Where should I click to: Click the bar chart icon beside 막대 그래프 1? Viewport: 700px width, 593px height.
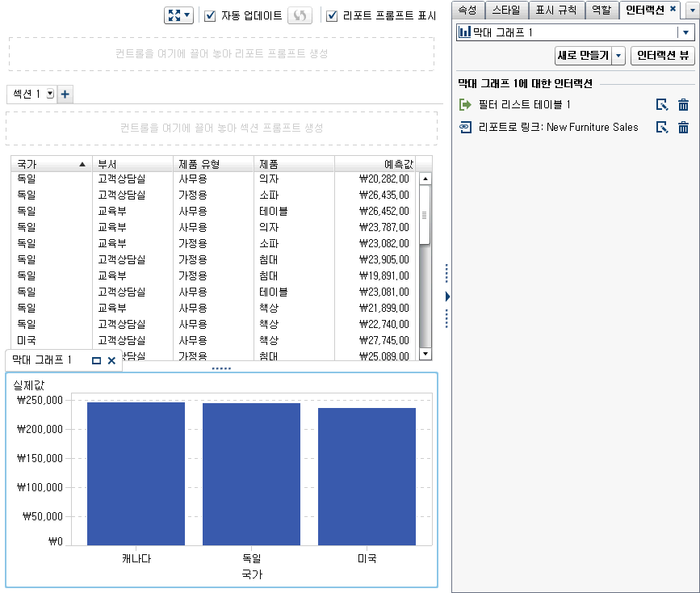pos(466,32)
